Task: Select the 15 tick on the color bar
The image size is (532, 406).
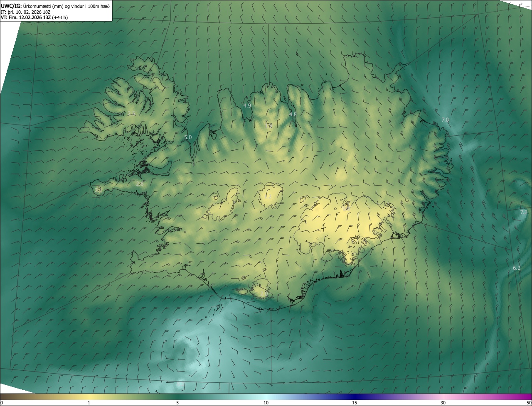Action: click(x=355, y=403)
